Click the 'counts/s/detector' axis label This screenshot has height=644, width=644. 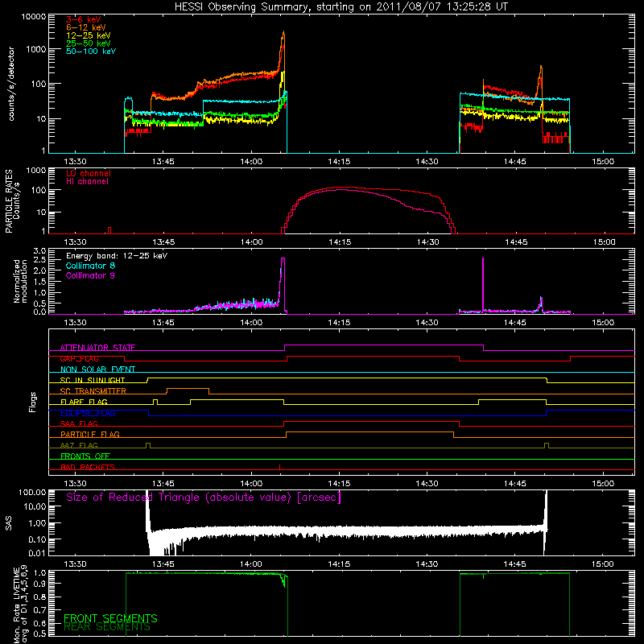pyautogui.click(x=11, y=84)
